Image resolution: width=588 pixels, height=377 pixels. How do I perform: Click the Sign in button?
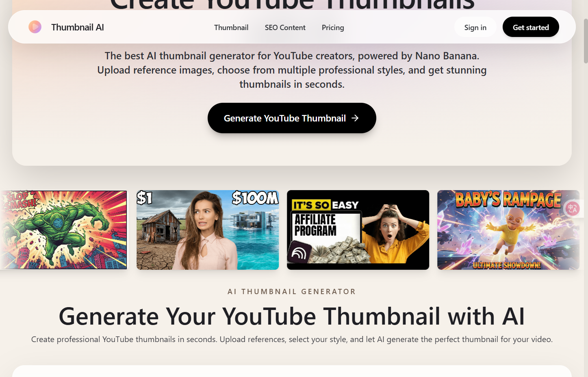point(475,27)
